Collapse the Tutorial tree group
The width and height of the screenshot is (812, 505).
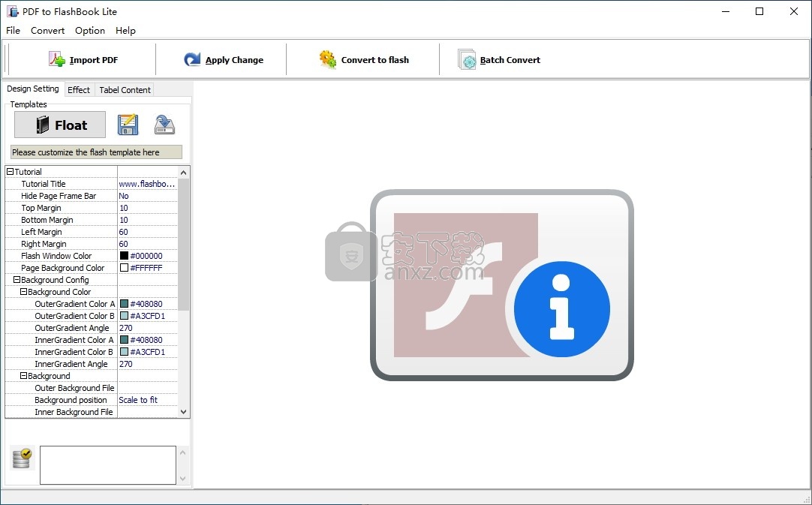10,171
